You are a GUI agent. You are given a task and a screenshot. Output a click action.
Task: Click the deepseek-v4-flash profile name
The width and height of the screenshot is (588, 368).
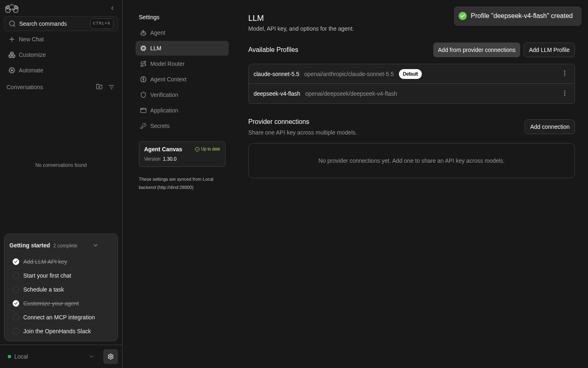point(277,94)
